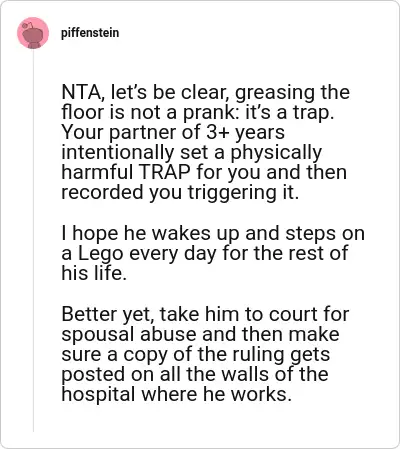
Task: Collapse the comment using the thread line
Action: coord(33,240)
